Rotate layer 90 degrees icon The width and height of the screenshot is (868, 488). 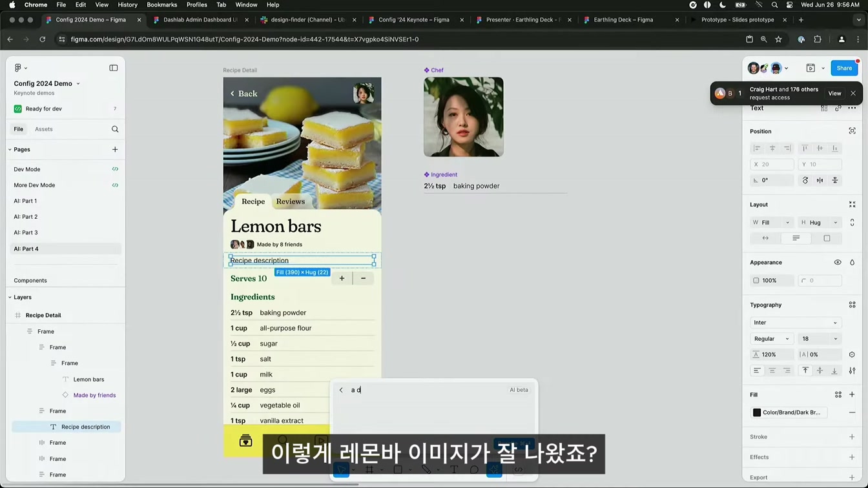click(805, 180)
